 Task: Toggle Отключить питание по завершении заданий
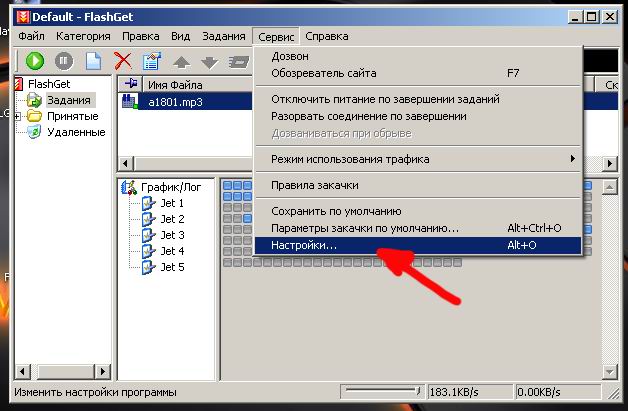[x=418, y=99]
